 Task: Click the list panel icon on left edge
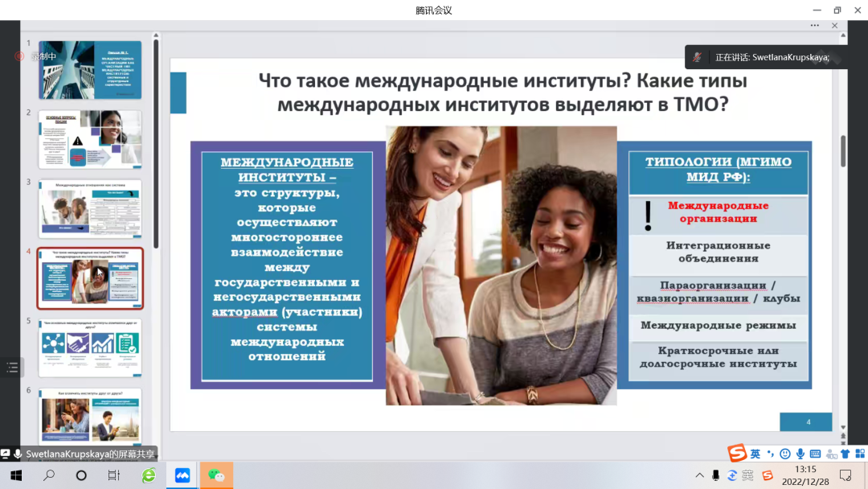[12, 368]
